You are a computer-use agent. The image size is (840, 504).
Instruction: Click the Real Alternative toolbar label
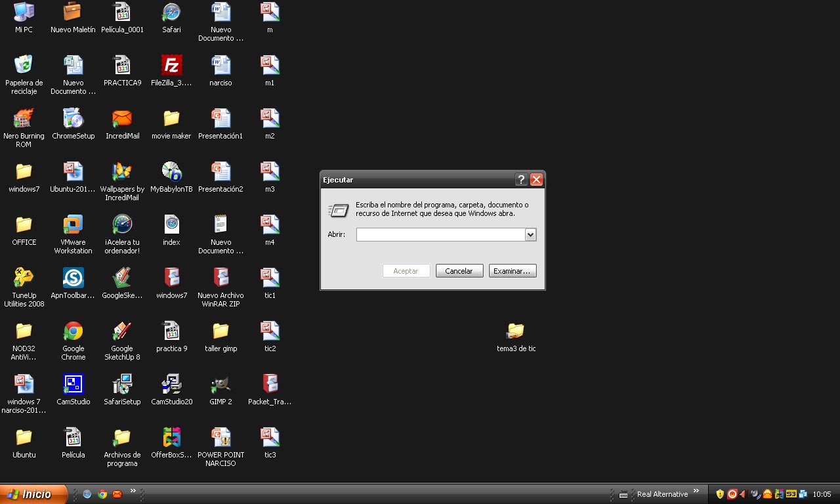(662, 494)
